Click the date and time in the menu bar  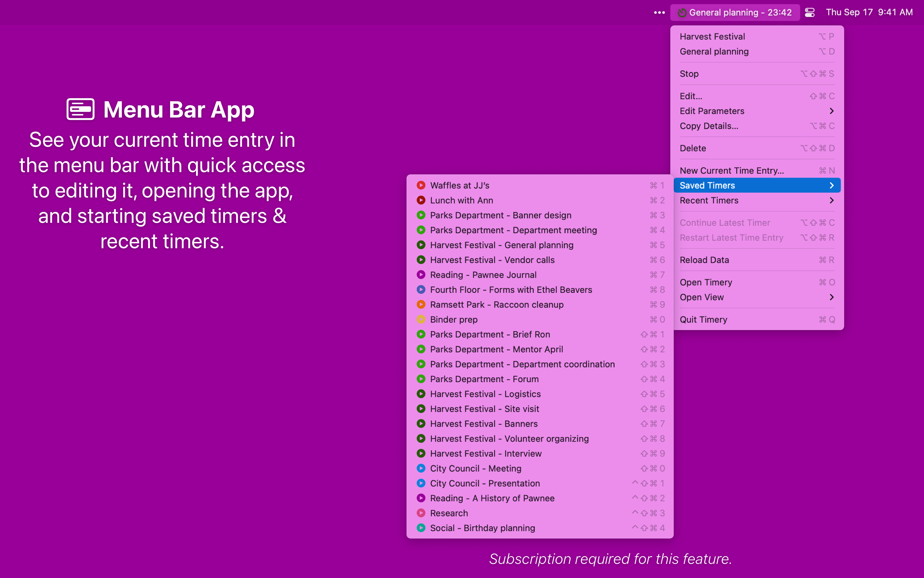869,12
